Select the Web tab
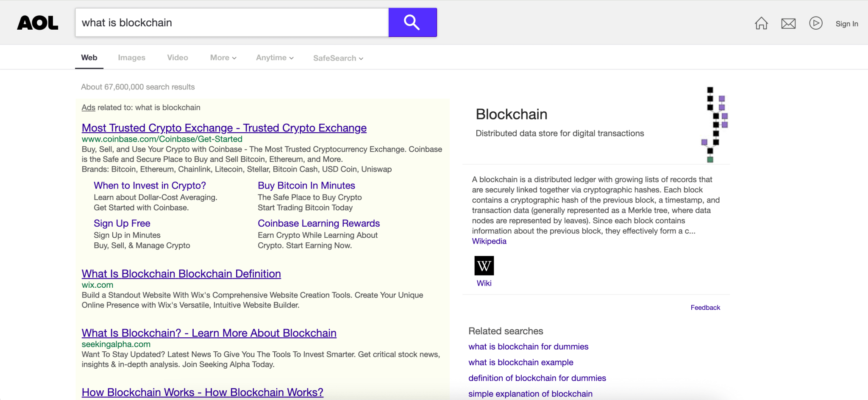Viewport: 868px width, 400px height. [89, 58]
